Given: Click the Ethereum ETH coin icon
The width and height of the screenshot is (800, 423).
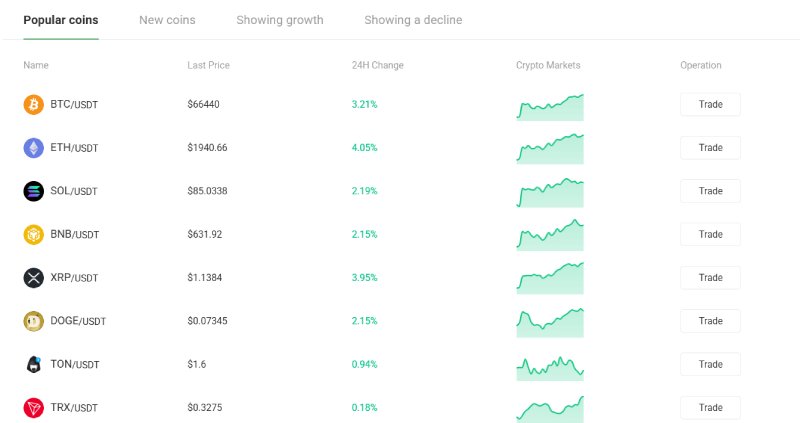Looking at the screenshot, I should [x=34, y=147].
